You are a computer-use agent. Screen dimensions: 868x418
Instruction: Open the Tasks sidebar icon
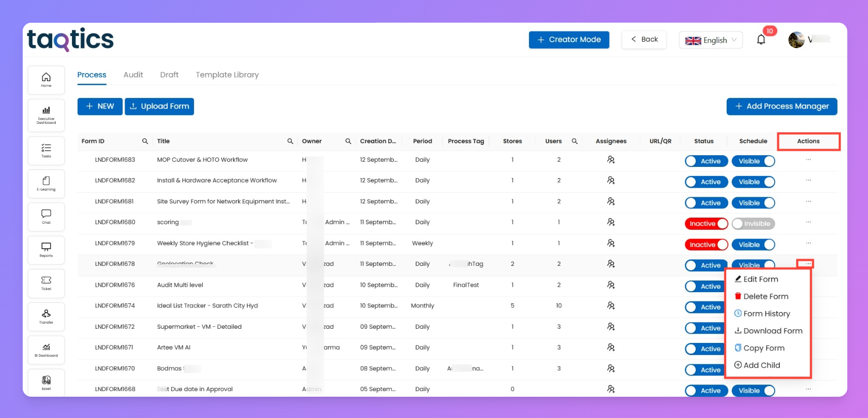[x=46, y=150]
